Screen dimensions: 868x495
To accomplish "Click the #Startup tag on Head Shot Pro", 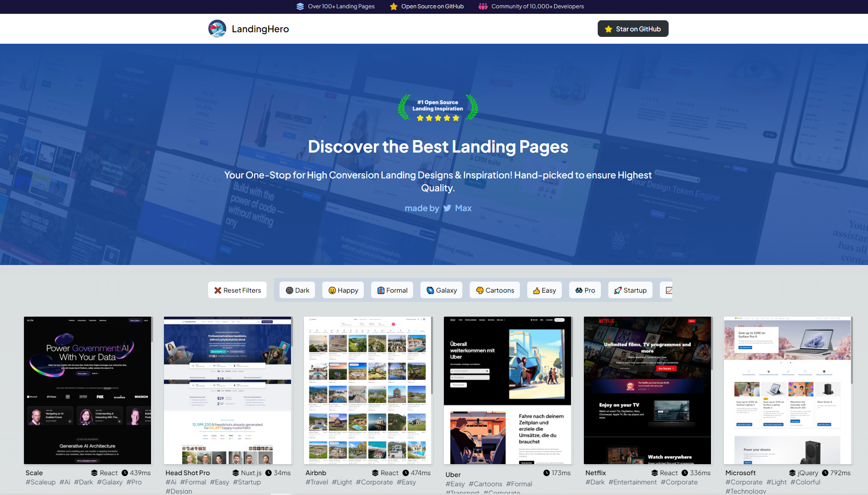I will 247,482.
